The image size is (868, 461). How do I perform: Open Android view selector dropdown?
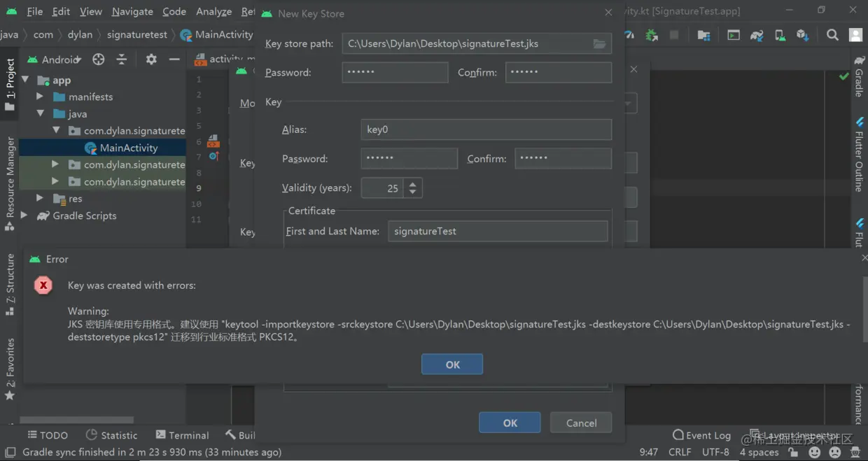[55, 59]
